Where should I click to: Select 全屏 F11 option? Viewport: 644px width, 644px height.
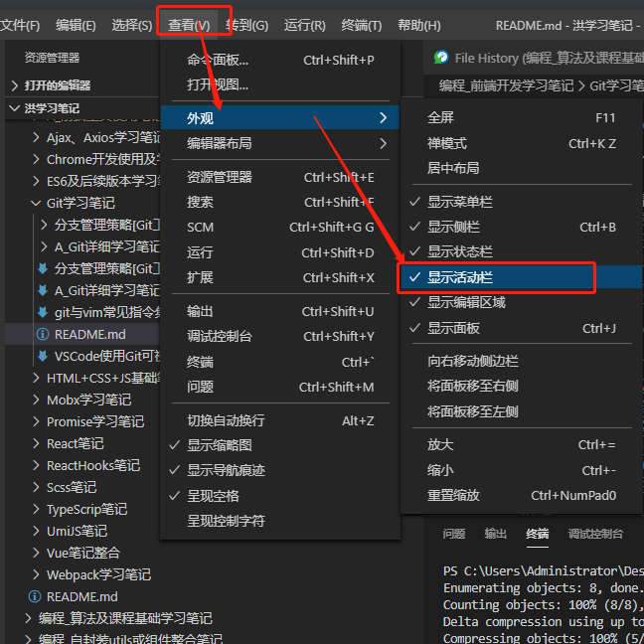(522, 118)
